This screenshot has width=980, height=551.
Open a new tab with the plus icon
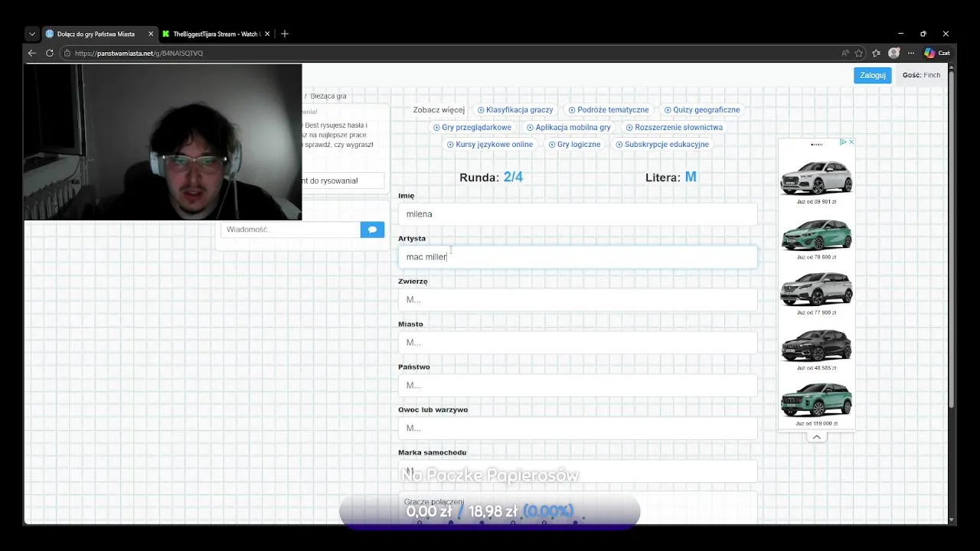tap(285, 34)
